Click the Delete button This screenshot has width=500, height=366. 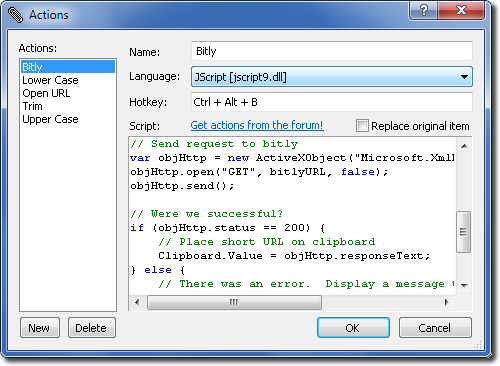tap(92, 328)
